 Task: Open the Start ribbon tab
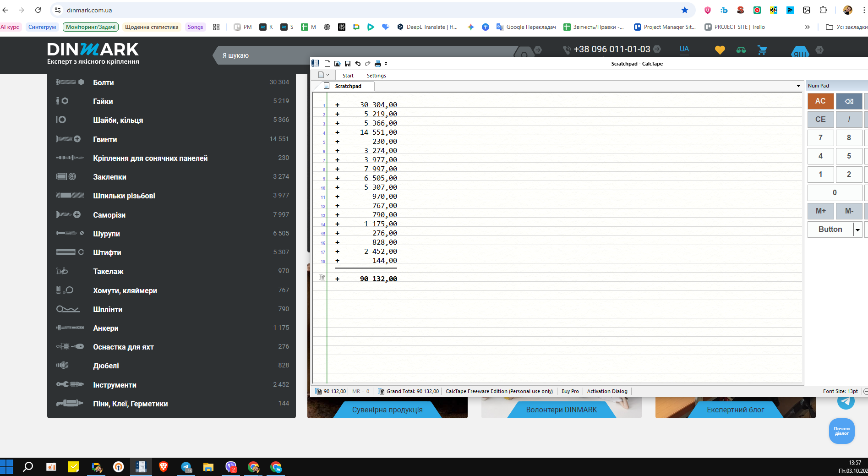pyautogui.click(x=348, y=76)
